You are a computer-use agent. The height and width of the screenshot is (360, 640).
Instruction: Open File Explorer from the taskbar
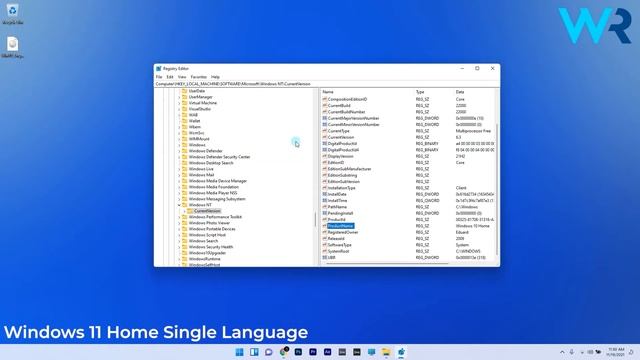(386, 352)
